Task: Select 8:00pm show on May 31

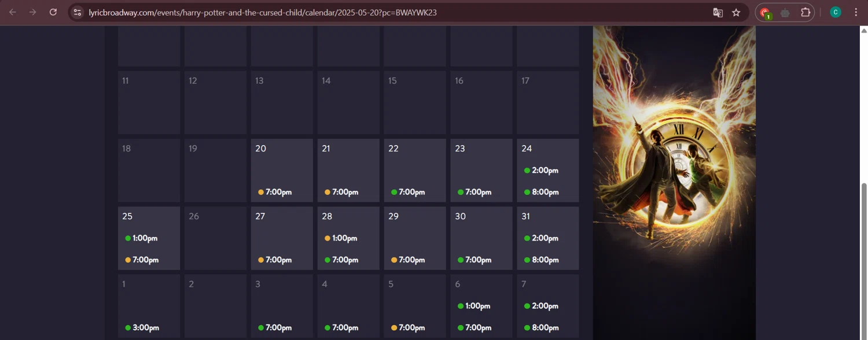Action: (x=541, y=260)
